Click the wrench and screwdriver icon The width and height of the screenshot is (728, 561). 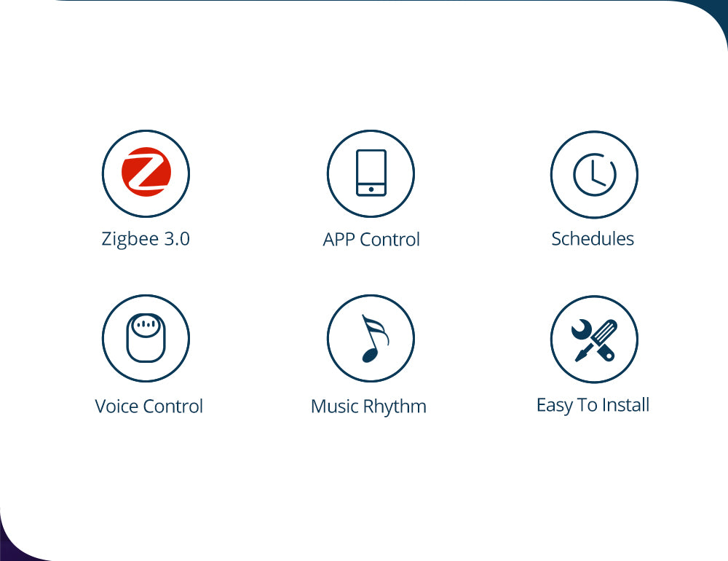594,340
